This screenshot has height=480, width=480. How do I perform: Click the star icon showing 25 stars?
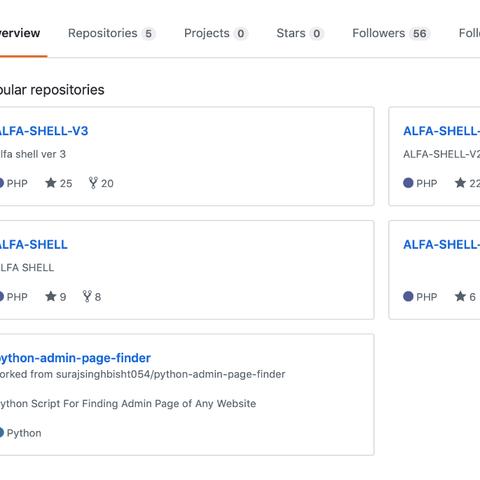(51, 183)
